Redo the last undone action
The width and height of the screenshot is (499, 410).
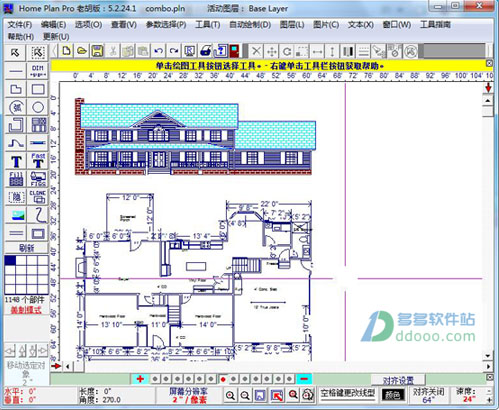pyautogui.click(x=174, y=51)
